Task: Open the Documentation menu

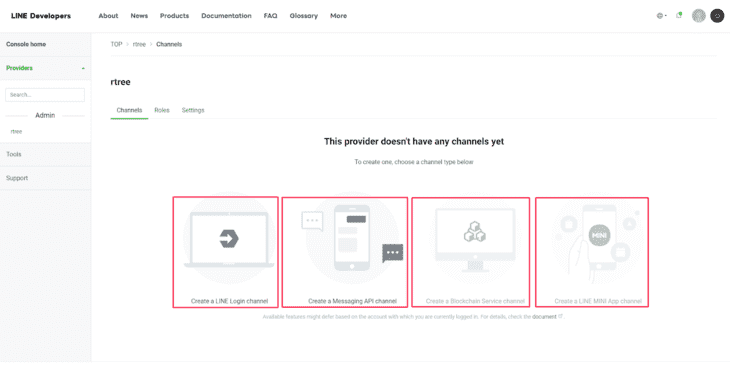Action: (x=226, y=16)
